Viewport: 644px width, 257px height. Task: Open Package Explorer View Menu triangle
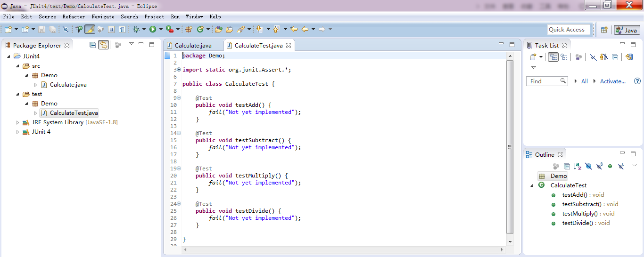132,44
